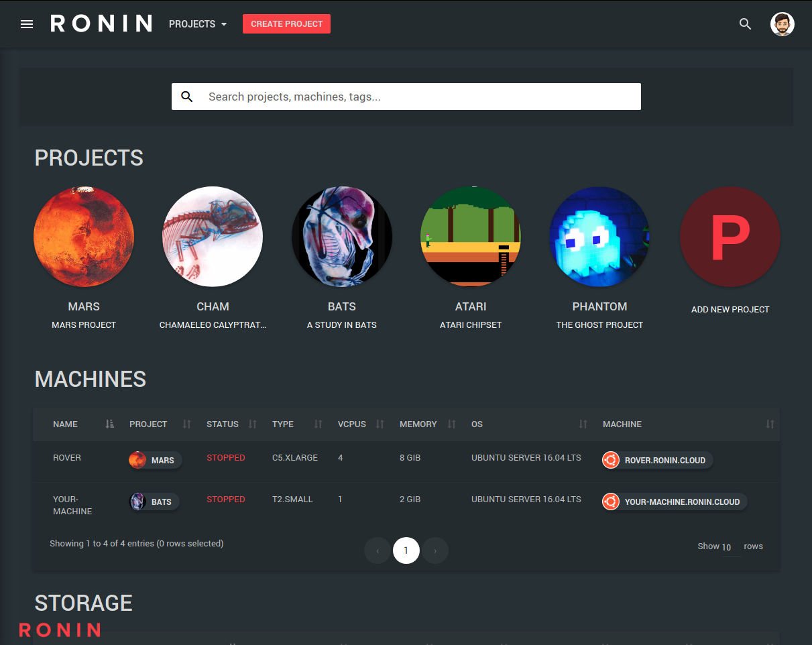Go to the previous page of machines
This screenshot has width=812, height=645.
(x=378, y=550)
